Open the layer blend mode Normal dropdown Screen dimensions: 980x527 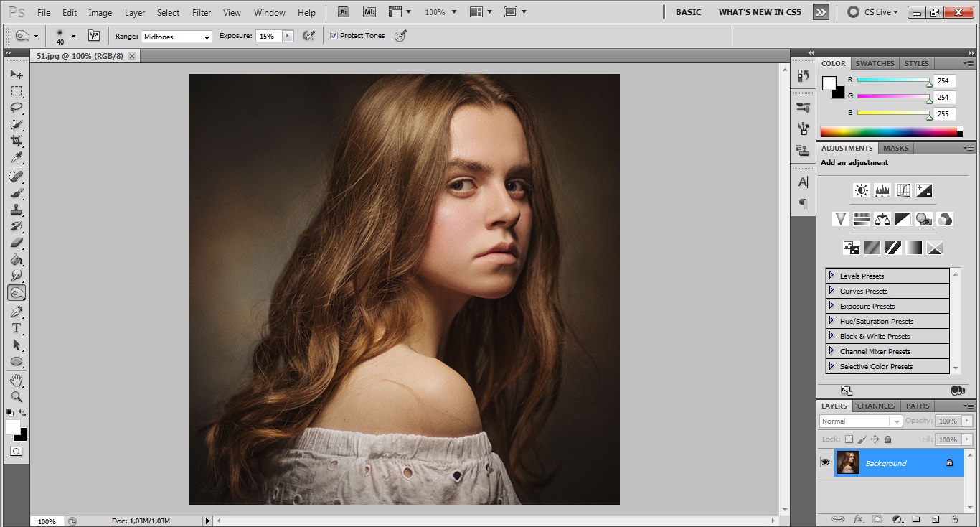coord(861,421)
